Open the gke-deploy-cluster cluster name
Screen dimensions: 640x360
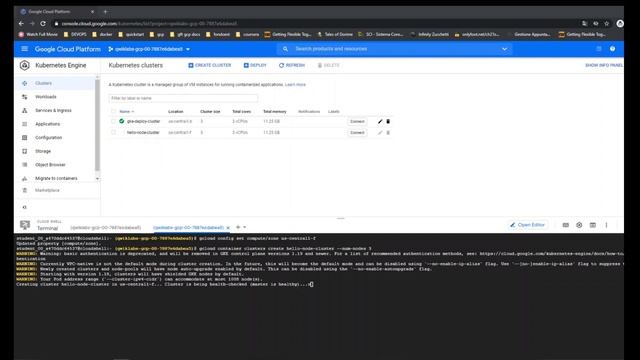coord(143,121)
